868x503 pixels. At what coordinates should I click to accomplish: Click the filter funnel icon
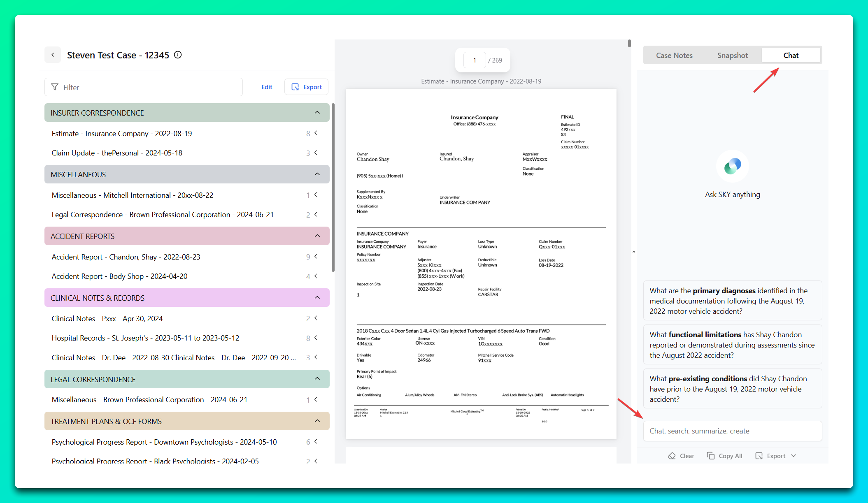pos(55,87)
